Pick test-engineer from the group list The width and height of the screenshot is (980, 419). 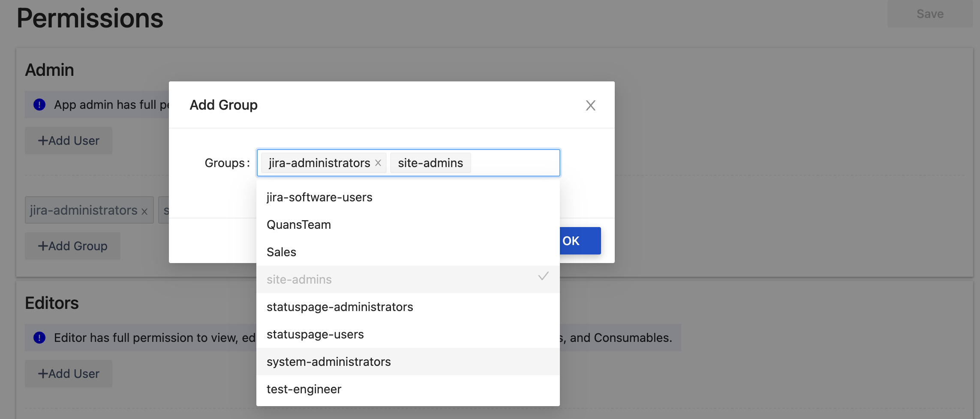304,389
